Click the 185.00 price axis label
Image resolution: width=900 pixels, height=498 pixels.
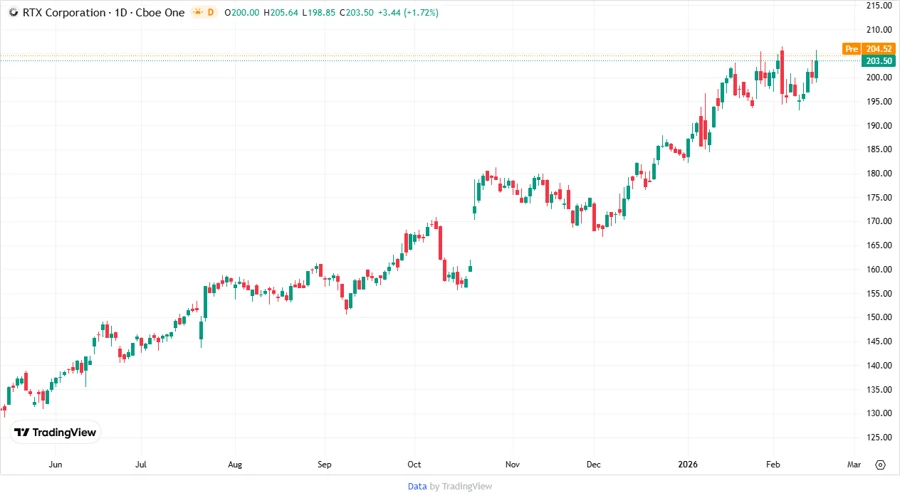point(879,149)
